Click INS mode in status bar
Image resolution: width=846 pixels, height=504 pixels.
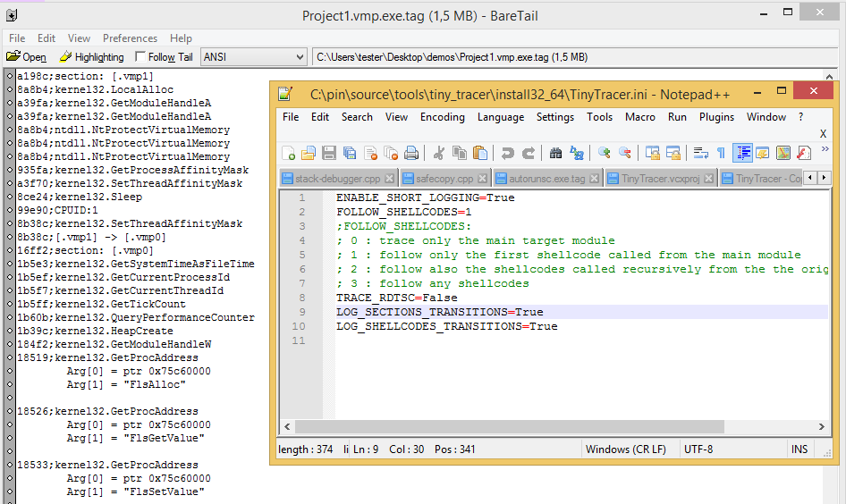pos(799,449)
